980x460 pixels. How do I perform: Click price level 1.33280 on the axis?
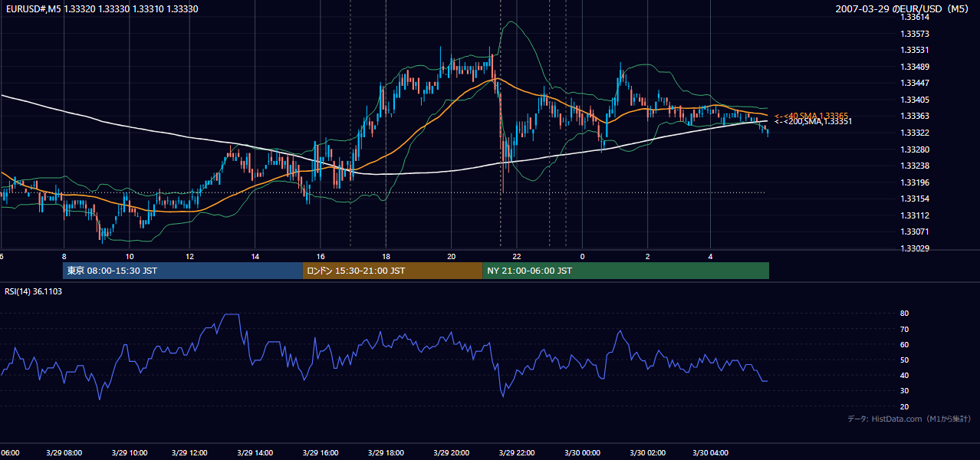pos(915,149)
